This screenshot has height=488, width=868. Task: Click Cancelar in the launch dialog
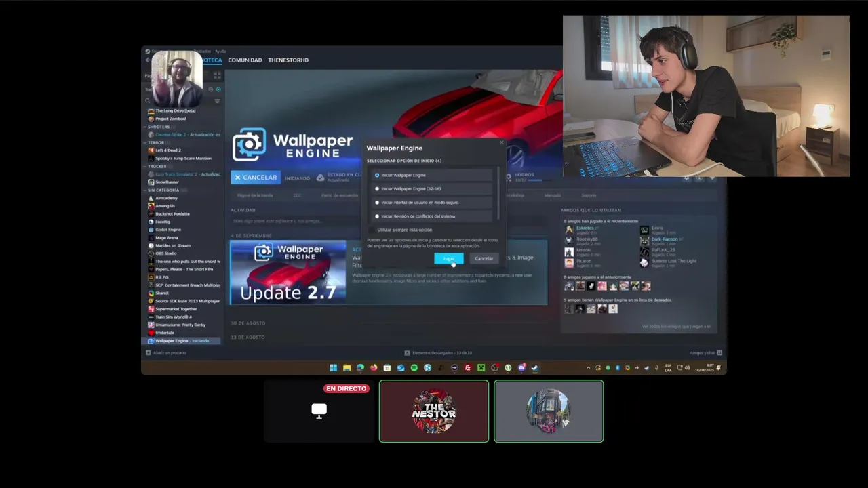click(484, 258)
